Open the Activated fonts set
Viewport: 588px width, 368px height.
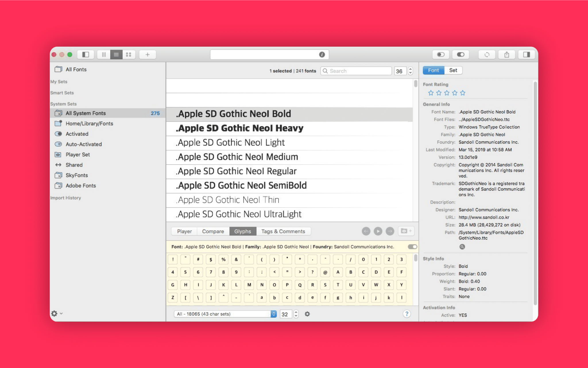pyautogui.click(x=77, y=134)
